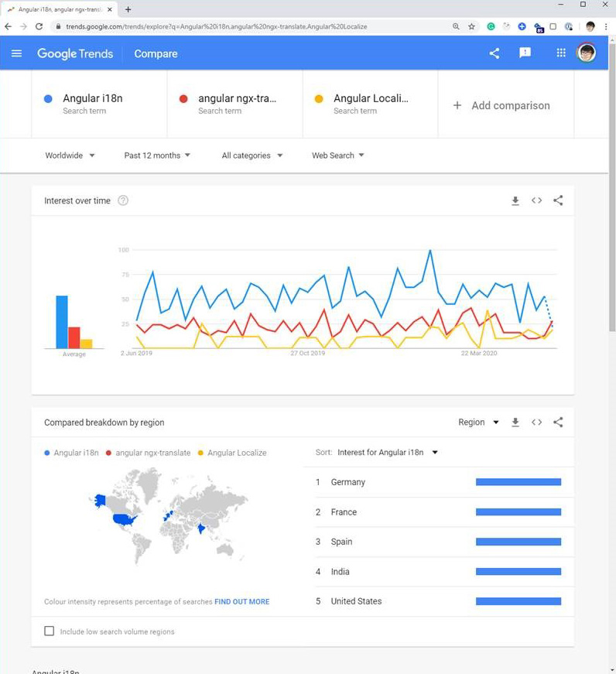Open embed code for Interest over time
The height and width of the screenshot is (674, 616).
536,200
